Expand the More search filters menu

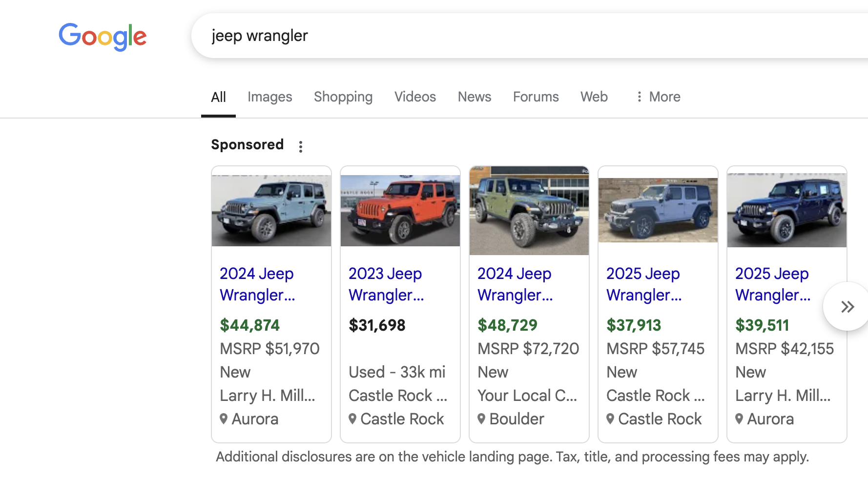pyautogui.click(x=658, y=97)
